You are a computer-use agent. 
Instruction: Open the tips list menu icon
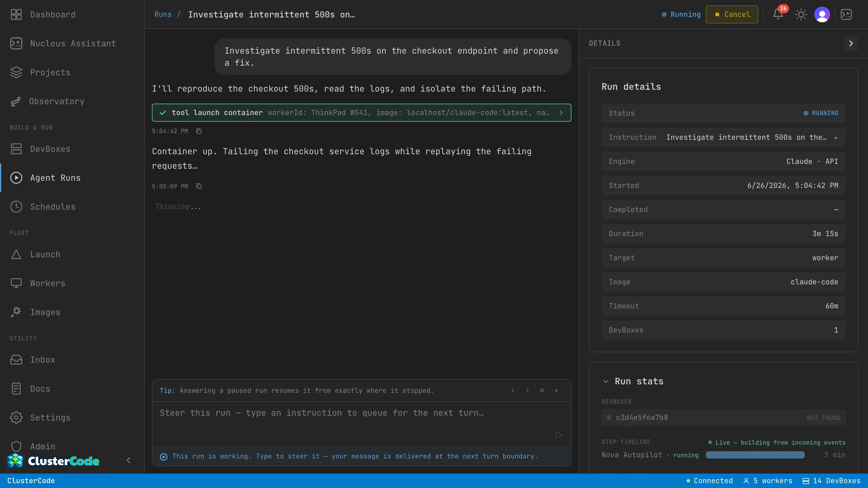[x=542, y=391]
